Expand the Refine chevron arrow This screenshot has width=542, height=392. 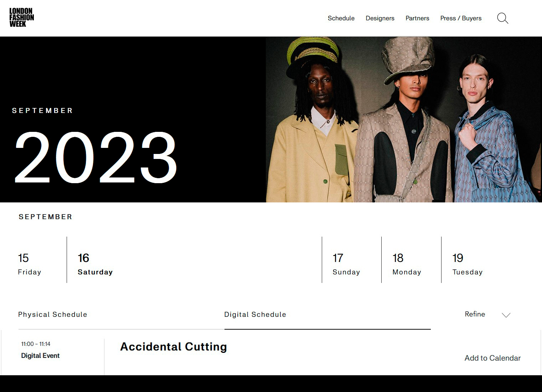[506, 315]
